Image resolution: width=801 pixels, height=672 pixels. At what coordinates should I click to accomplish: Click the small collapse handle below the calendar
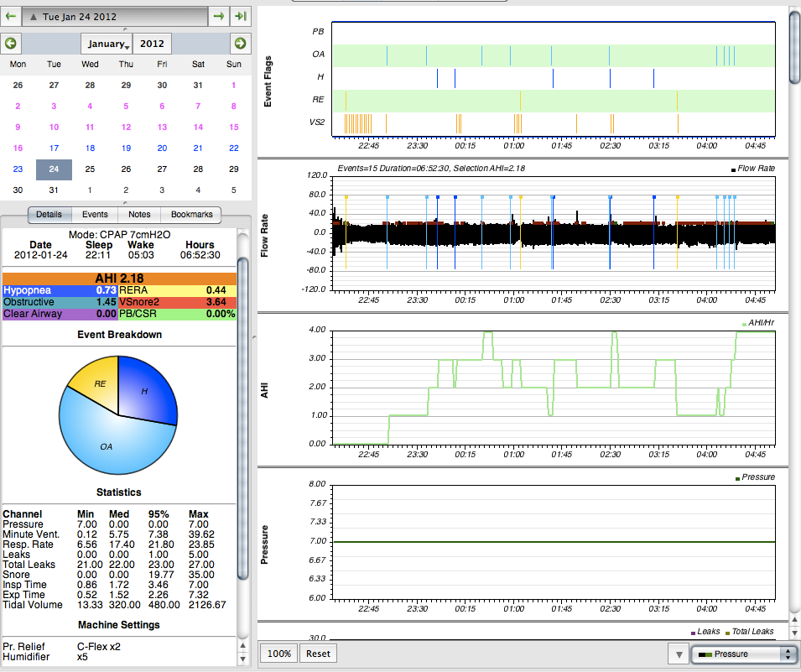[126, 202]
